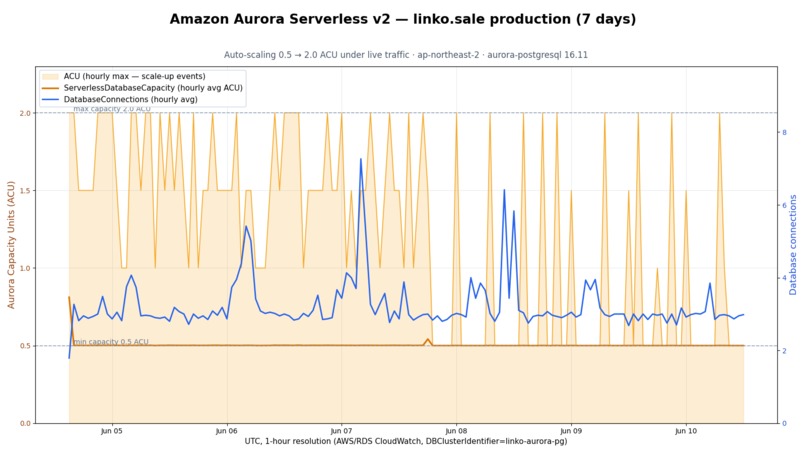Click legend entry 'DatabaseConnections (hourly avg)'
The height and width of the screenshot is (453, 806).
coord(131,99)
